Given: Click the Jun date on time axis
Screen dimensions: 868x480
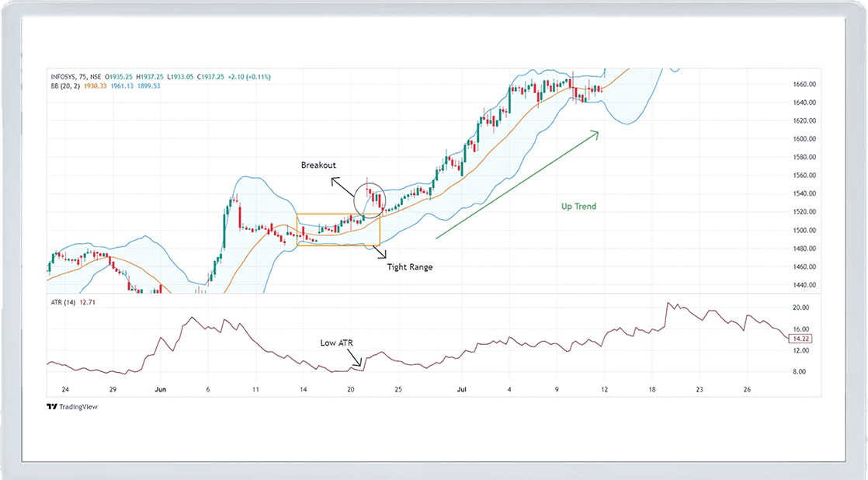Looking at the screenshot, I should pos(160,389).
